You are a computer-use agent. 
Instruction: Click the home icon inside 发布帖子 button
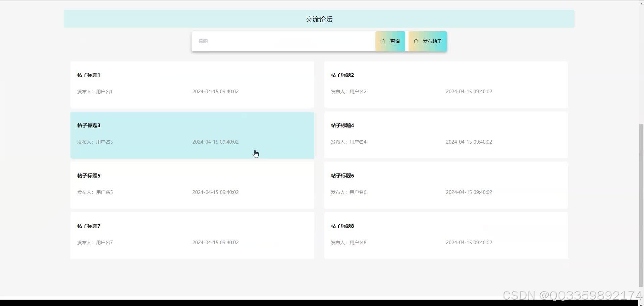coord(416,41)
